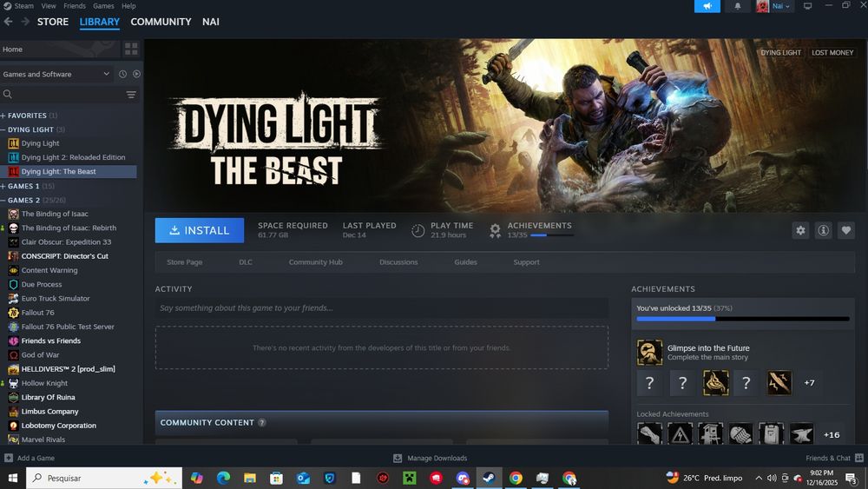Screen dimensions: 868x489
Task: Open Discussions link
Action: pos(398,262)
